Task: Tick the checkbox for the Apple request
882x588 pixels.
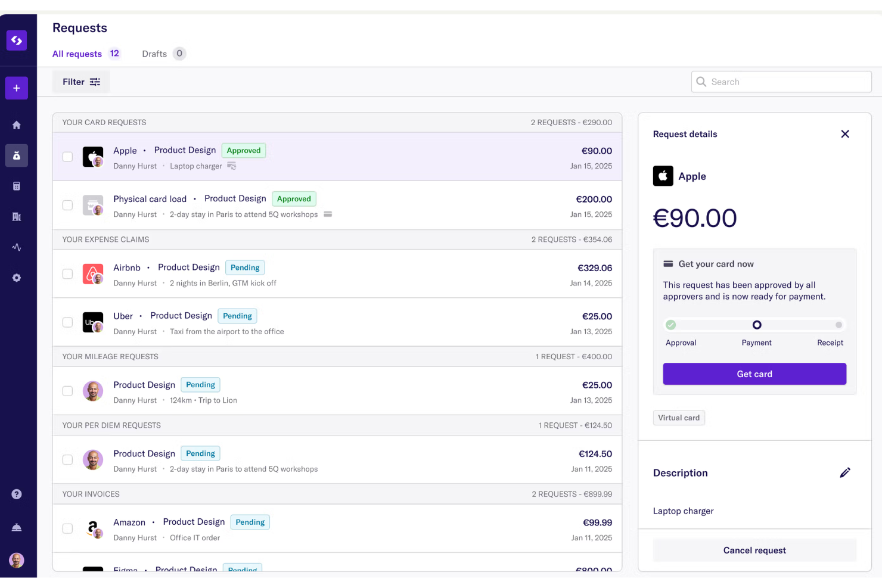Action: [68, 157]
